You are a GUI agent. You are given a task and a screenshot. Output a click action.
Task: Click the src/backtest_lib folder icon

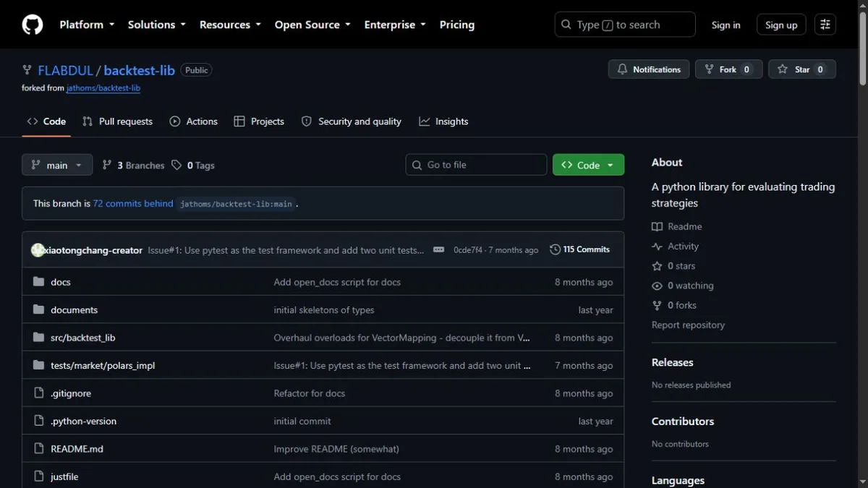coord(39,338)
